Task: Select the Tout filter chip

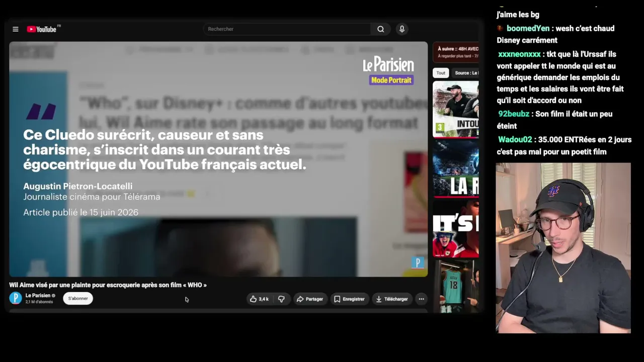Action: click(x=441, y=73)
